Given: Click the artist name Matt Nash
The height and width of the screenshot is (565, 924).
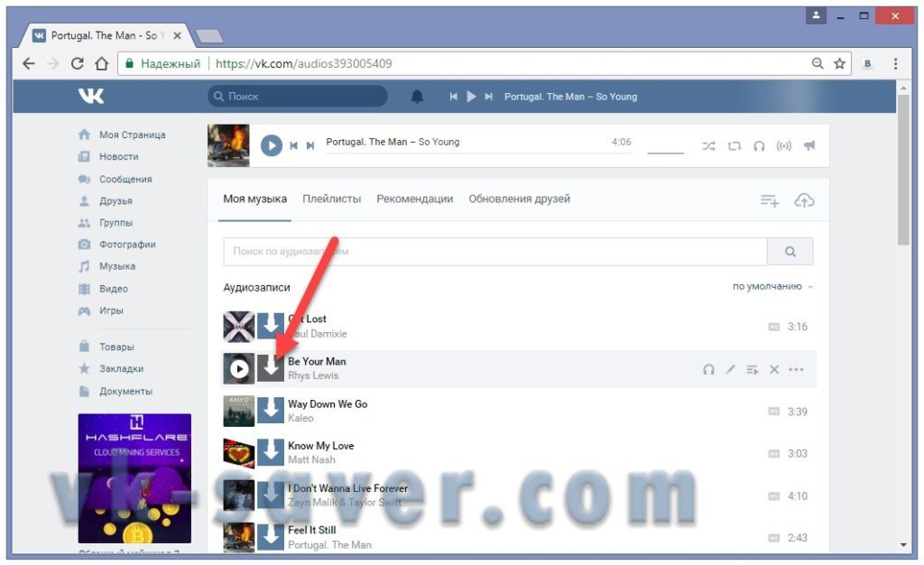Looking at the screenshot, I should [311, 460].
